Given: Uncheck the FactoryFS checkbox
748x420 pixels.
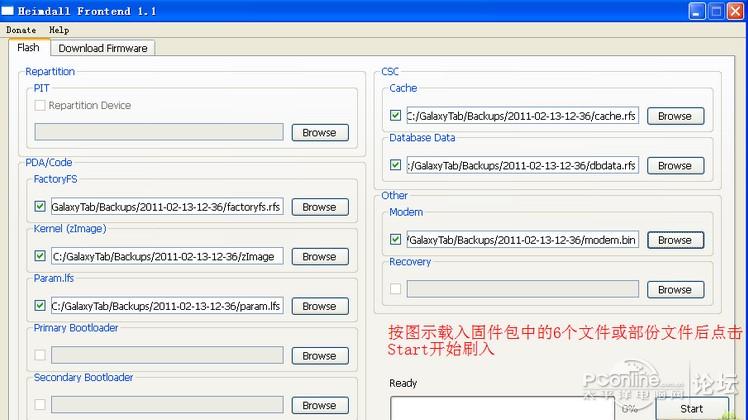Looking at the screenshot, I should pos(40,206).
